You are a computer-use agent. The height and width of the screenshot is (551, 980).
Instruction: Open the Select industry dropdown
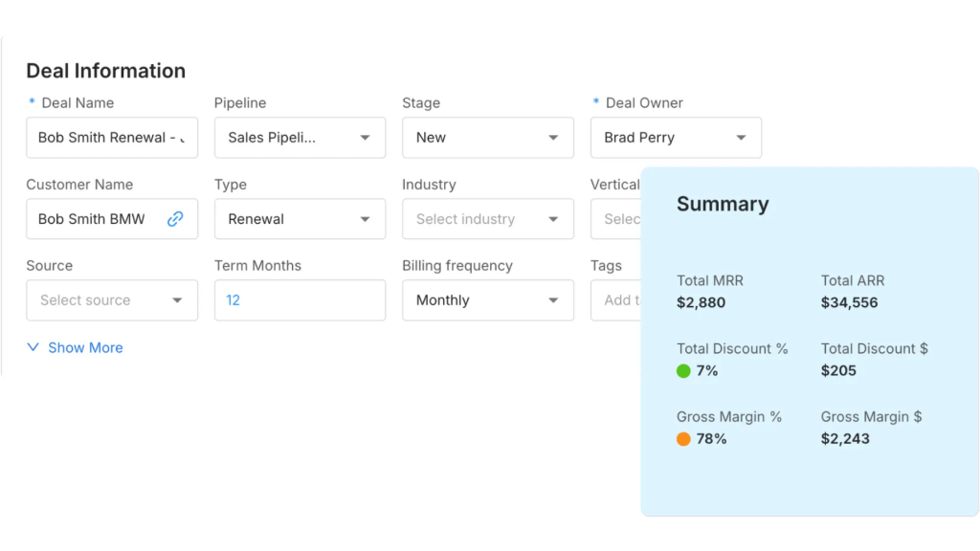click(x=487, y=219)
